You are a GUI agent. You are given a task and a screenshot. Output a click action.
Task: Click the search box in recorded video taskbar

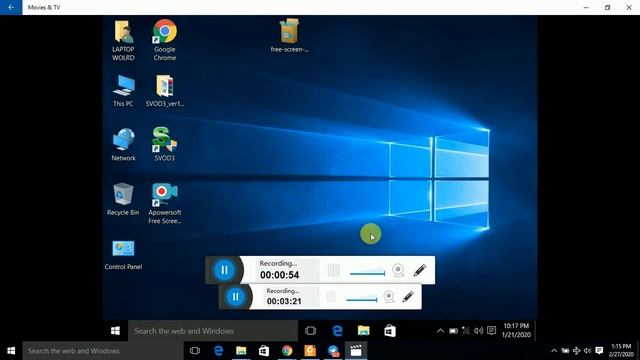(x=213, y=331)
